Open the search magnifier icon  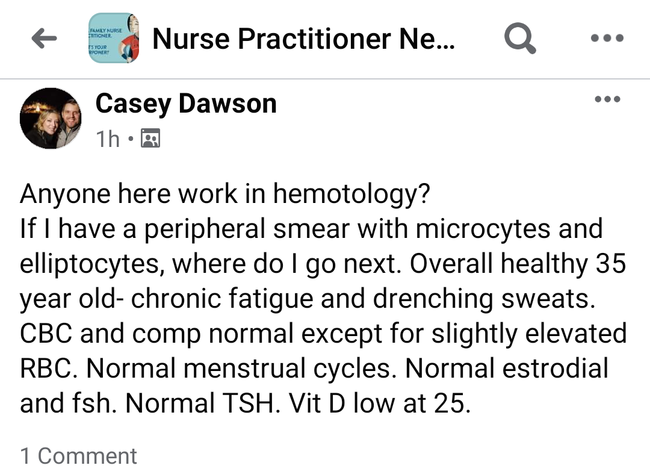point(520,38)
